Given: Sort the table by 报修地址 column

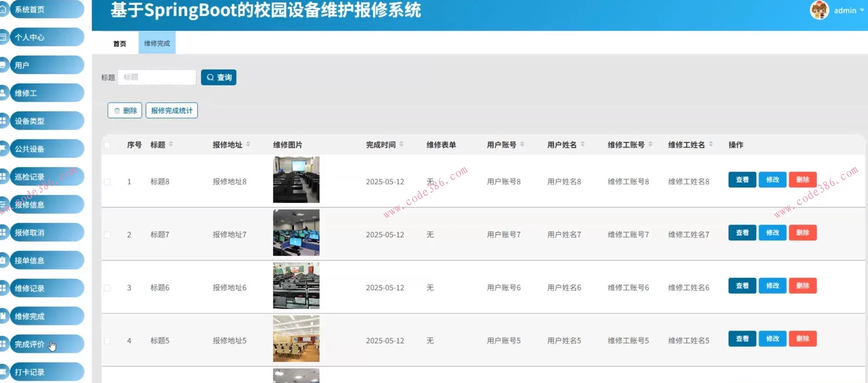Looking at the screenshot, I should coord(248,145).
